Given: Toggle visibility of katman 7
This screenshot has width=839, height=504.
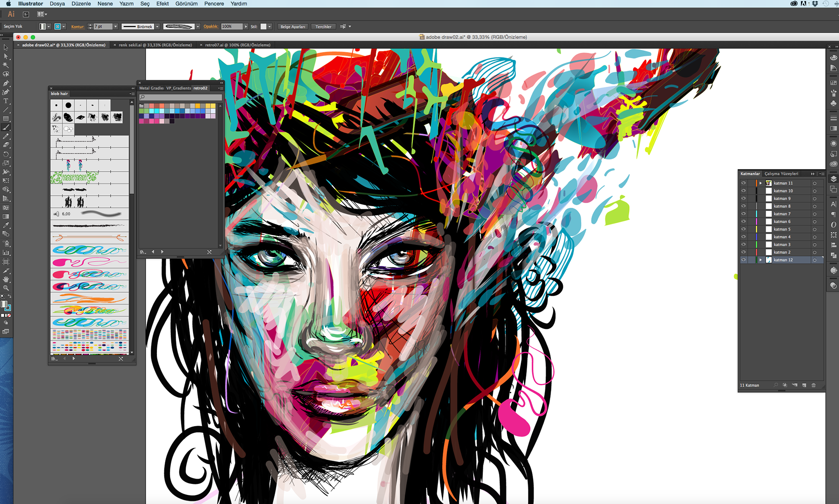Looking at the screenshot, I should 743,214.
